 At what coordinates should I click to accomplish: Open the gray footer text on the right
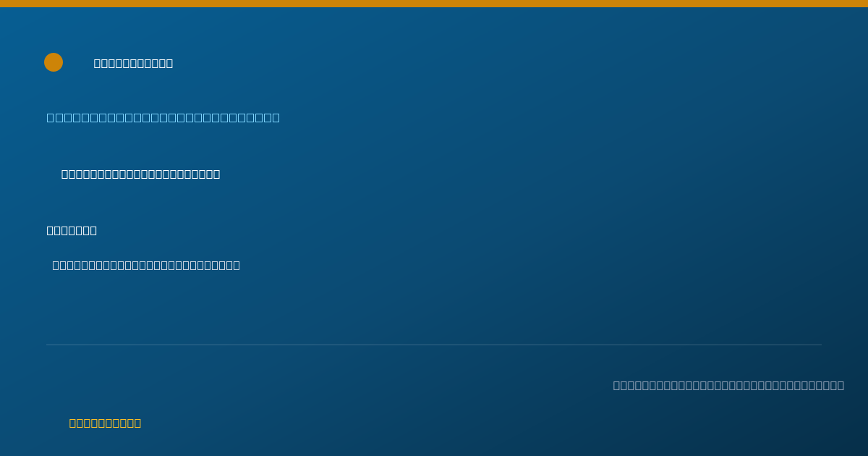coord(728,385)
